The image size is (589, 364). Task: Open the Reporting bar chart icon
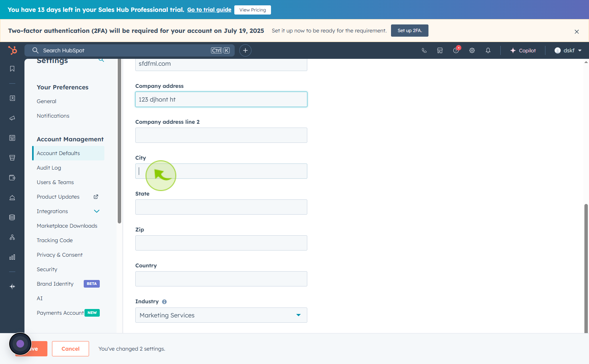point(12,257)
